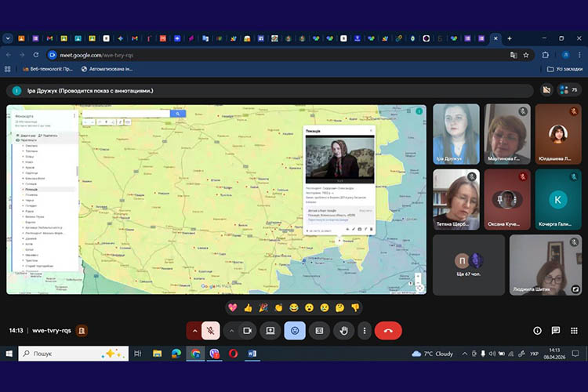Expand audio settings arrow beside microphone
The height and width of the screenshot is (392, 588).
194,331
